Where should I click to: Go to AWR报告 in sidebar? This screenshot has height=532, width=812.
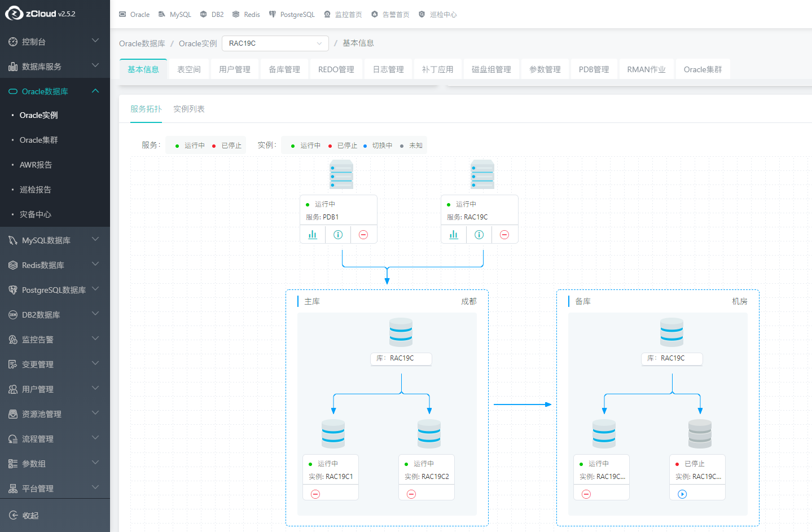point(36,165)
